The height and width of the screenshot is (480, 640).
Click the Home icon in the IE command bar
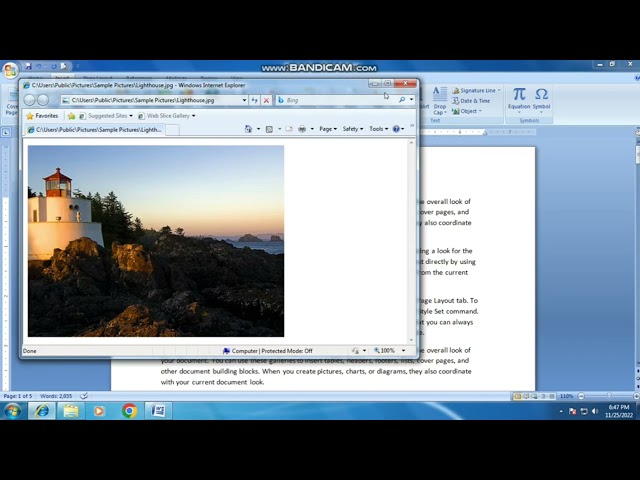coord(248,129)
